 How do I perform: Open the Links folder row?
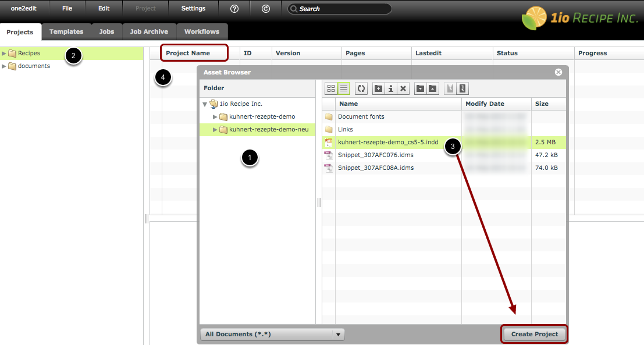tap(444, 129)
